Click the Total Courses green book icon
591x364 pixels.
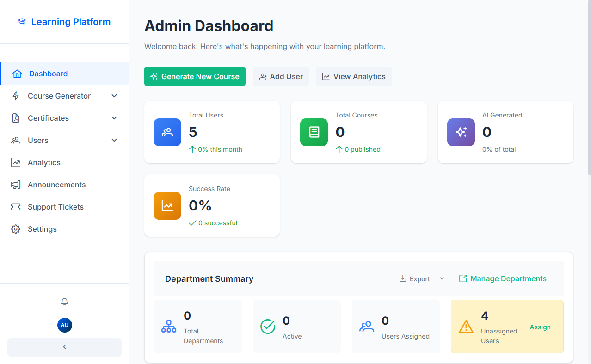(x=314, y=132)
